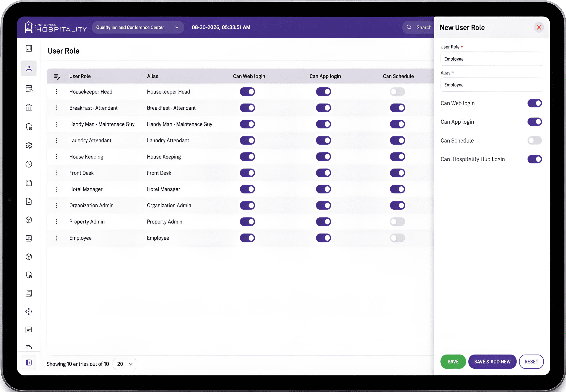
Task: Close the New User Role panel
Action: (x=539, y=27)
